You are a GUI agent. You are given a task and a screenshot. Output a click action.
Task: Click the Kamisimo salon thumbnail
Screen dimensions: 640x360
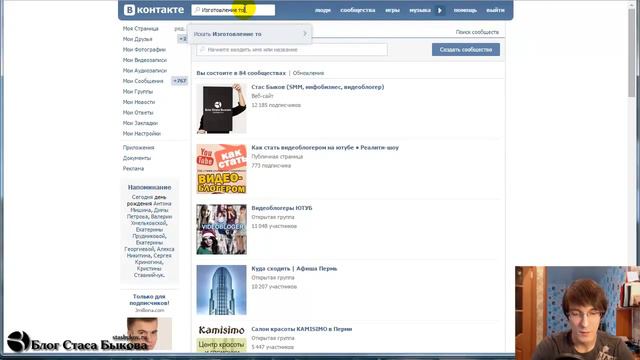point(221,339)
